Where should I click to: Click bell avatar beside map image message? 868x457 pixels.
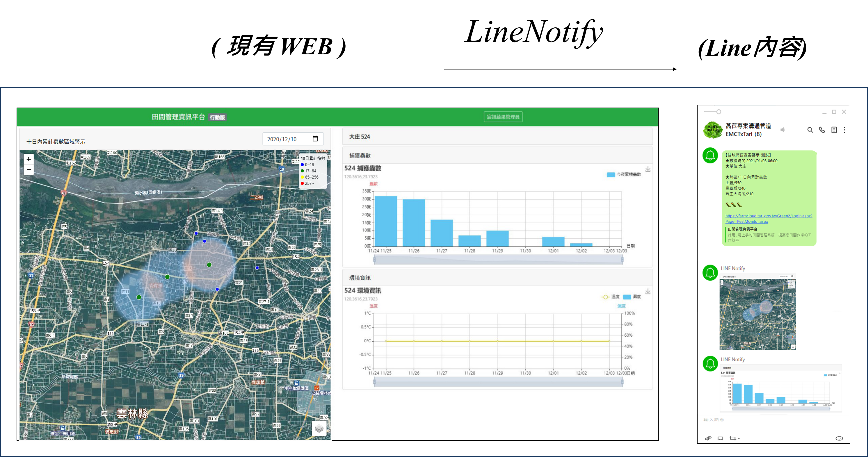coord(710,272)
